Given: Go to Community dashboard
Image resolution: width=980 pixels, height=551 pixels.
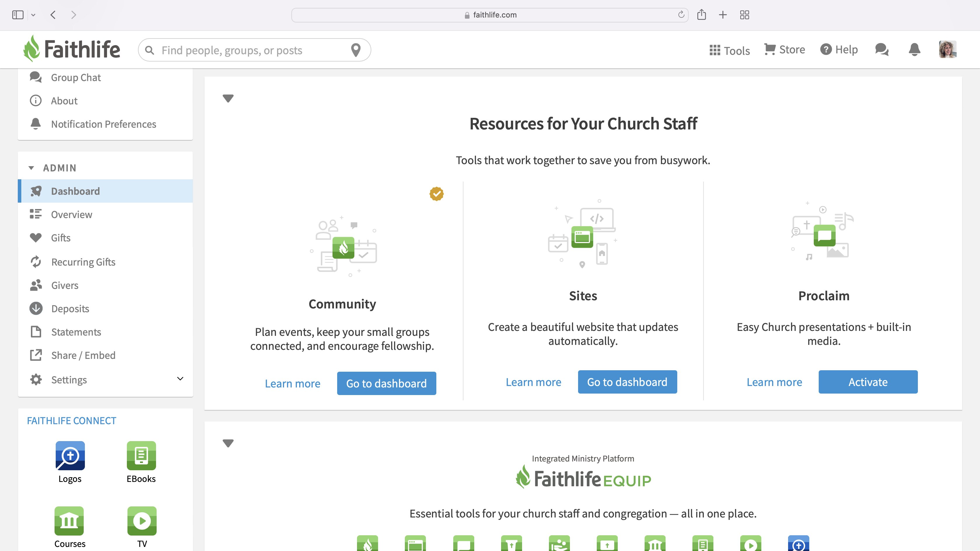Looking at the screenshot, I should pos(386,383).
